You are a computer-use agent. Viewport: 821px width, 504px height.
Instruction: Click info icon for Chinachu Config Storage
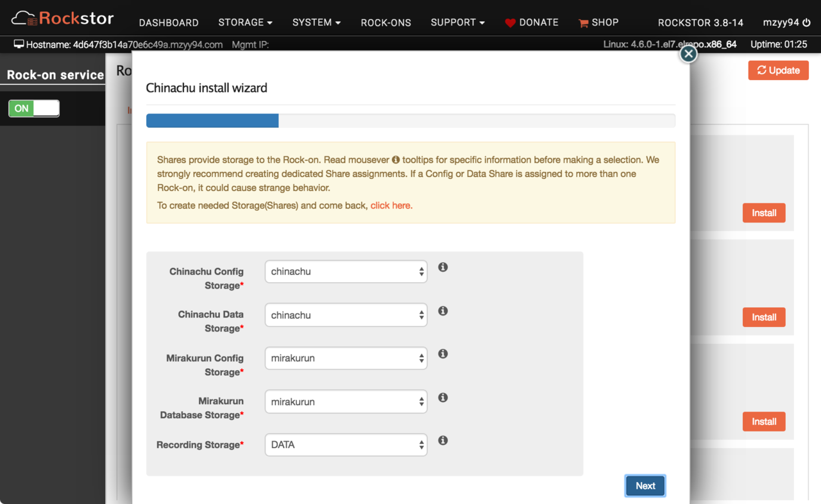pos(443,267)
